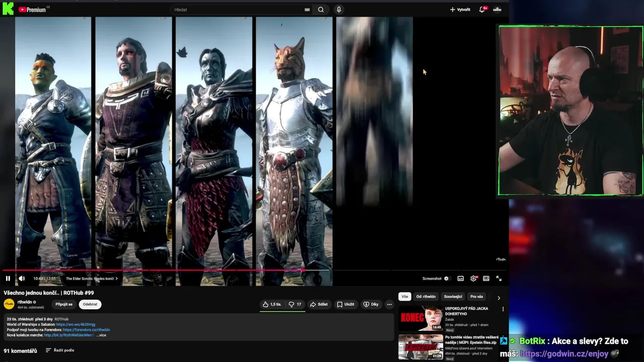The width and height of the screenshot is (644, 362).
Task: Click the magnifier search button
Action: pos(320,10)
